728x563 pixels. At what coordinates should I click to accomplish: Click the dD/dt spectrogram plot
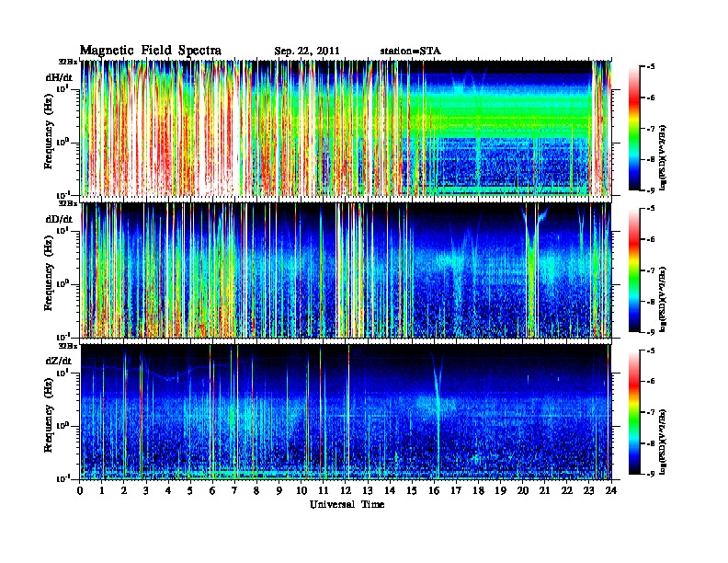click(x=347, y=270)
